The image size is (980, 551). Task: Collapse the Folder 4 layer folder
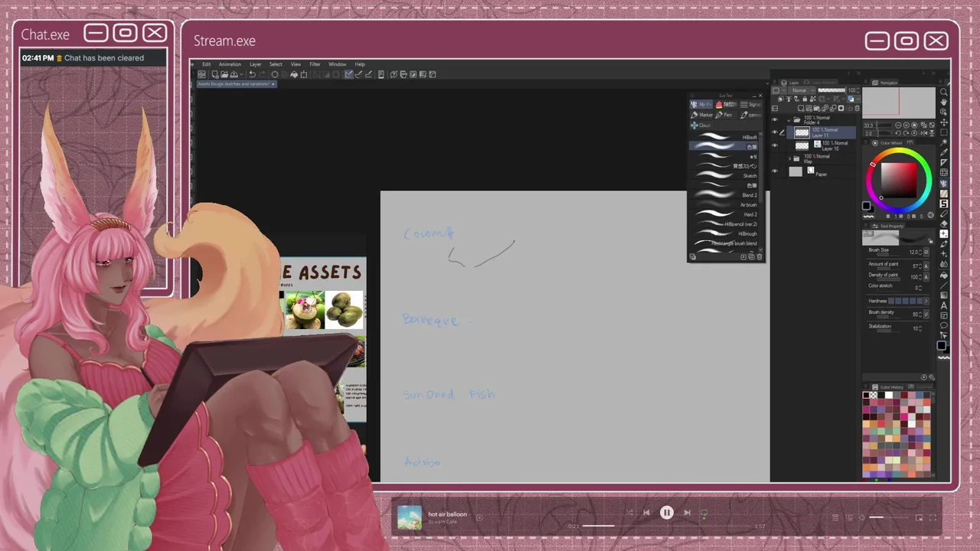pos(789,120)
